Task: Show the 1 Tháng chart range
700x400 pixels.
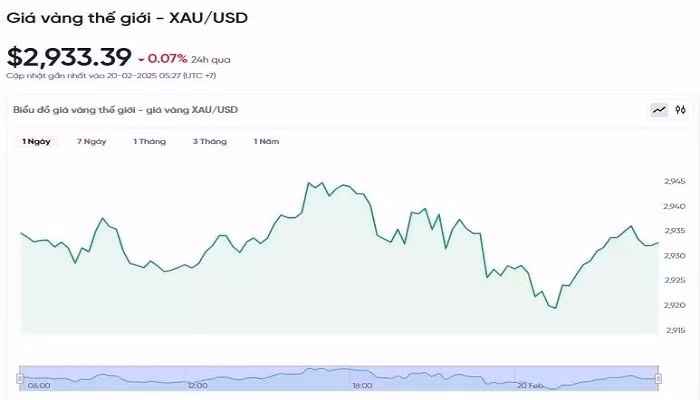Action: pos(150,141)
